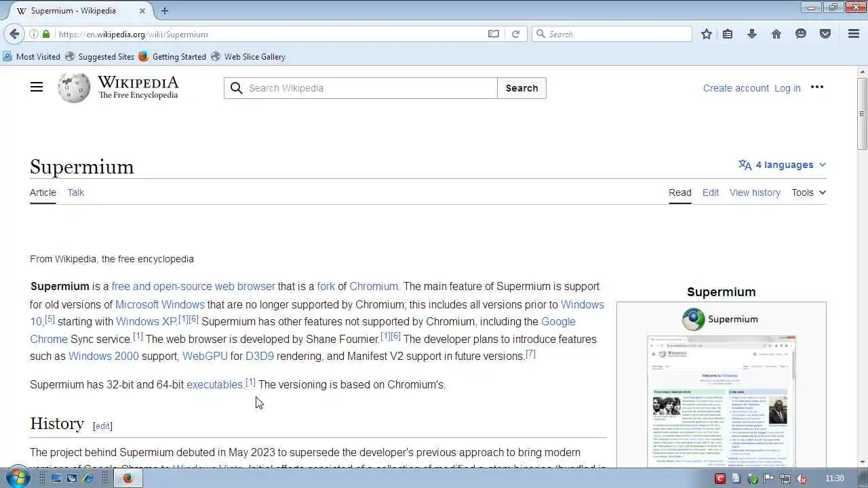Open the Supermium infobox screenshot thumbnail

722,400
